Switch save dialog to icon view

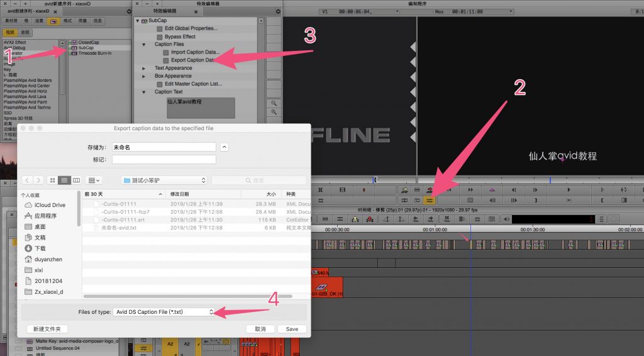pyautogui.click(x=52, y=181)
